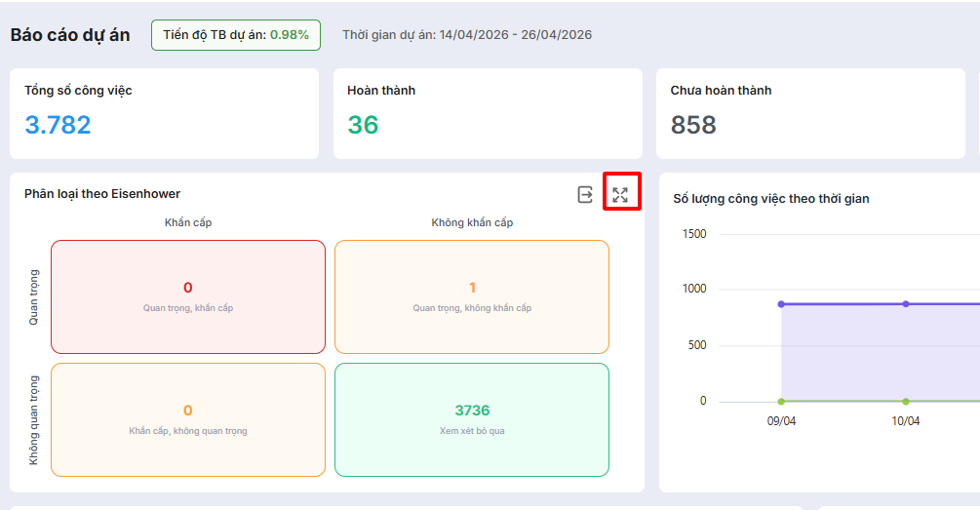Click the average project progress badge
980x510 pixels.
[236, 35]
